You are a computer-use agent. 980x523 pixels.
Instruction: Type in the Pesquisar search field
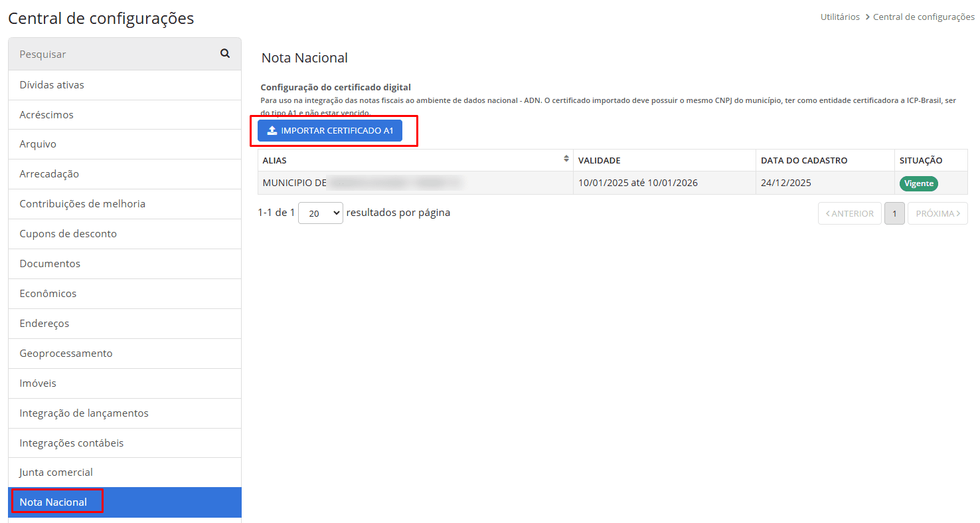coord(113,54)
